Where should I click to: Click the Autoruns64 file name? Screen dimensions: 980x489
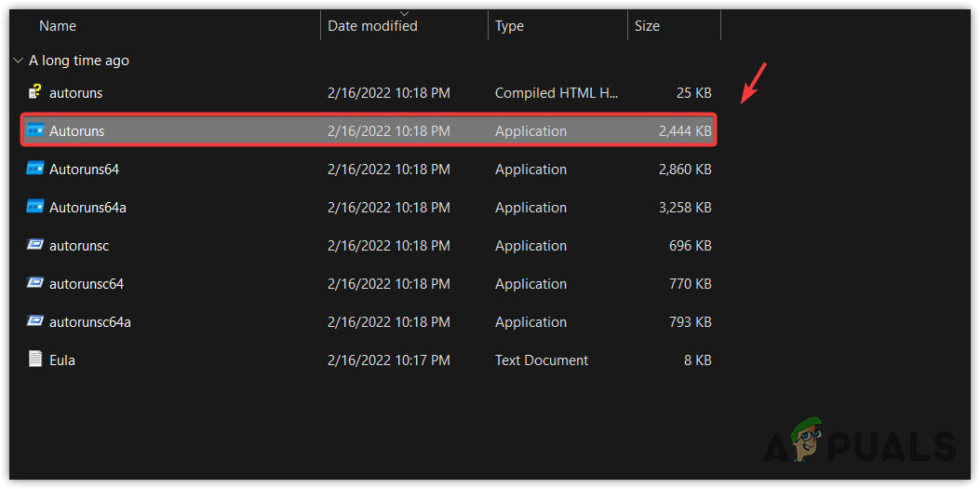[x=84, y=169]
